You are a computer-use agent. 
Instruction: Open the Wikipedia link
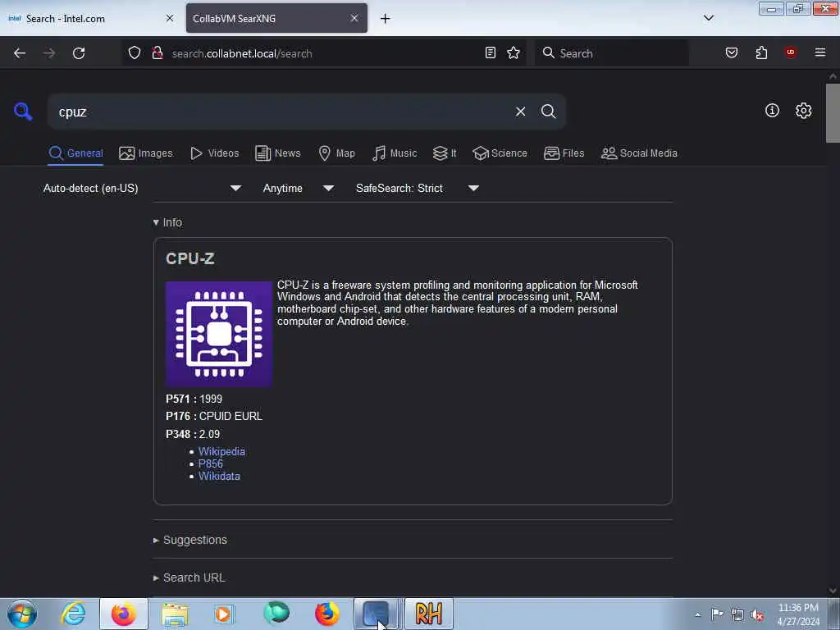tap(221, 452)
